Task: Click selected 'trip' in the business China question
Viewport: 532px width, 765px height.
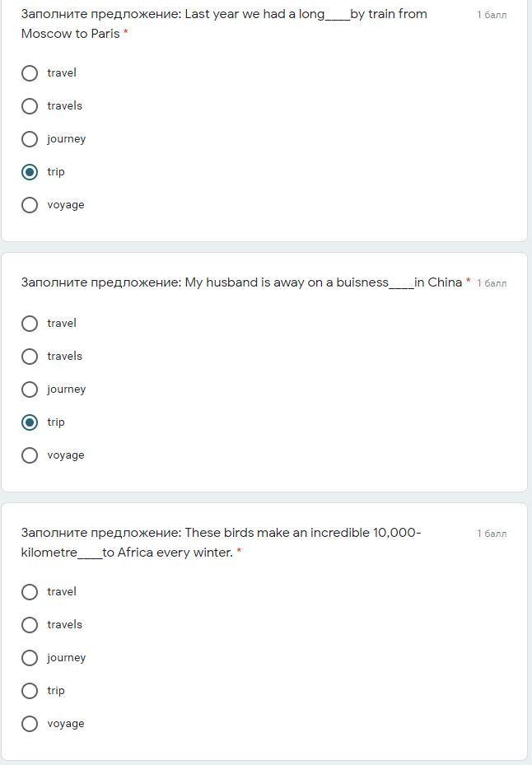Action: click(x=30, y=422)
